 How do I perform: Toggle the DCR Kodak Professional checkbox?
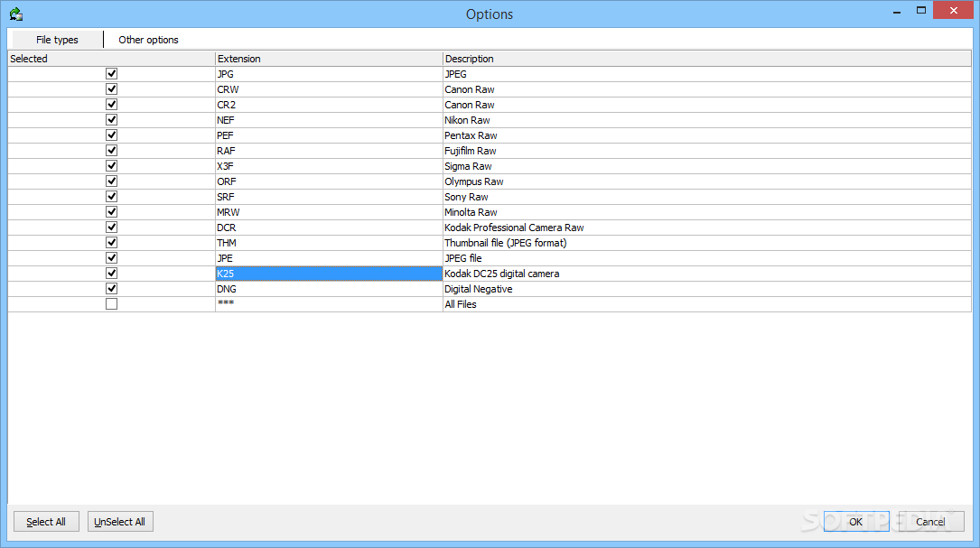pos(111,228)
